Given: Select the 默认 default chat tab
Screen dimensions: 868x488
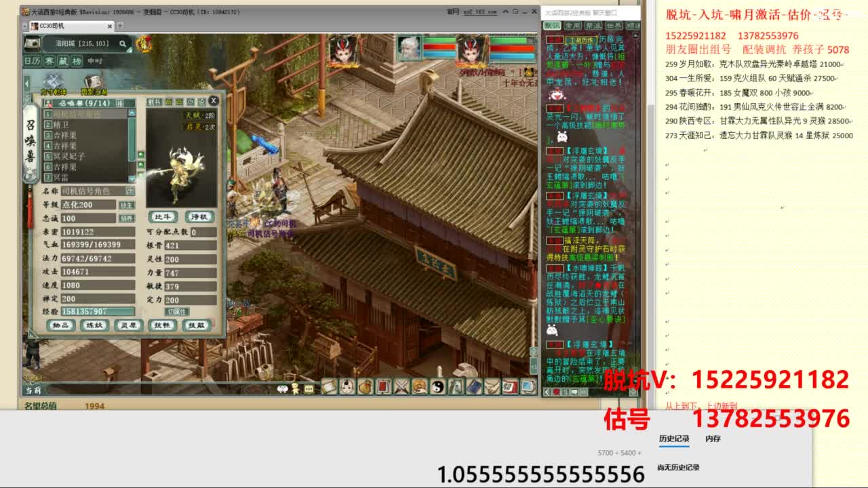Looking at the screenshot, I should pos(552,26).
